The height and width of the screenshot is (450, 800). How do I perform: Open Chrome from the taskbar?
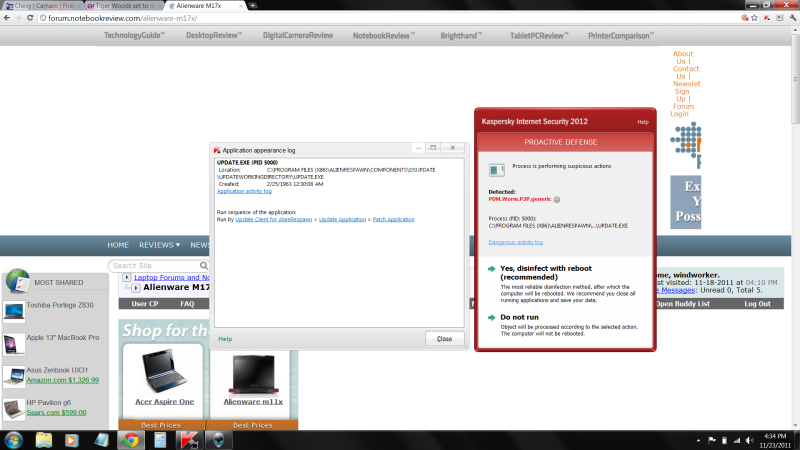tap(131, 440)
